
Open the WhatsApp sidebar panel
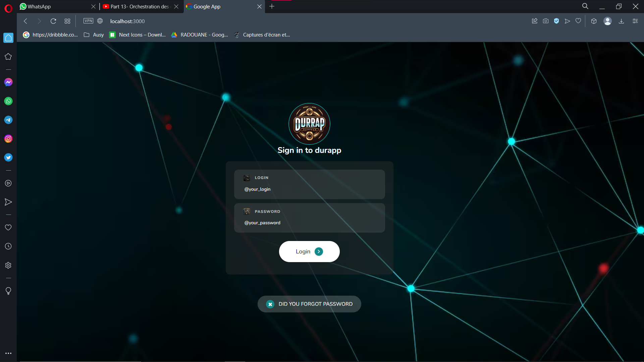(x=8, y=101)
